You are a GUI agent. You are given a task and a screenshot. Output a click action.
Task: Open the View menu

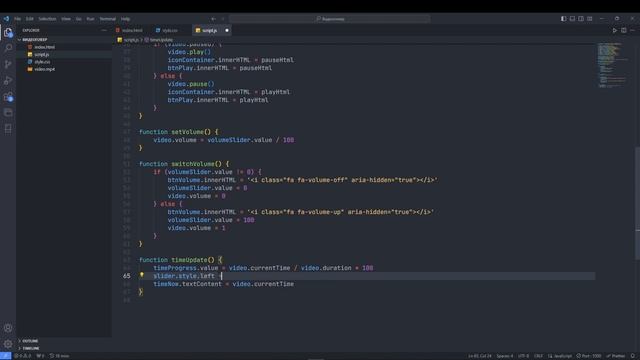(66, 19)
